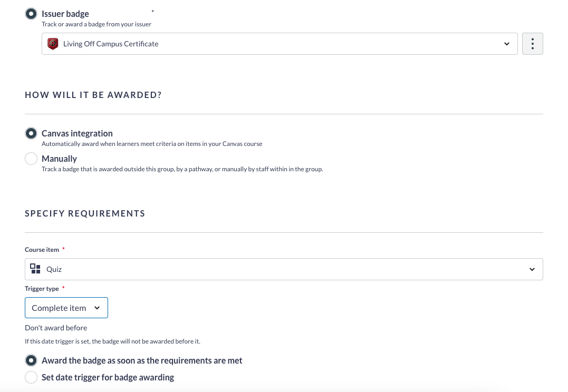The width and height of the screenshot is (568, 392).
Task: Click the chevron on the badge selector
Action: 506,44
